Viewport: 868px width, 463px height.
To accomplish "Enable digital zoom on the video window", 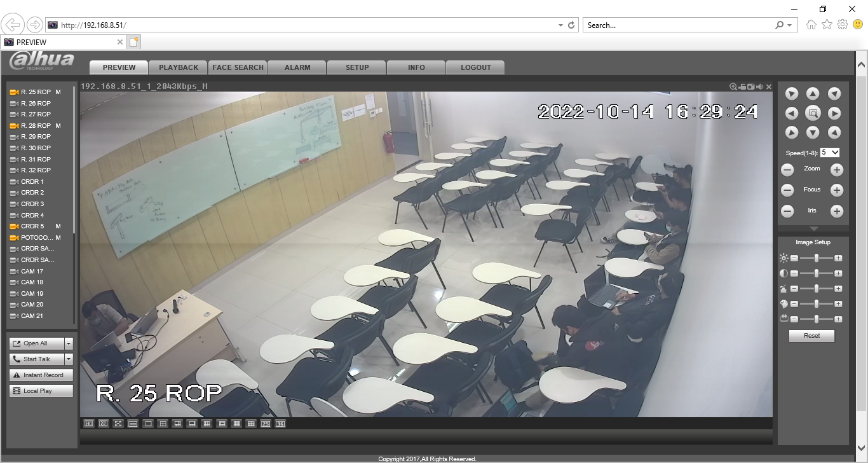I will 733,86.
